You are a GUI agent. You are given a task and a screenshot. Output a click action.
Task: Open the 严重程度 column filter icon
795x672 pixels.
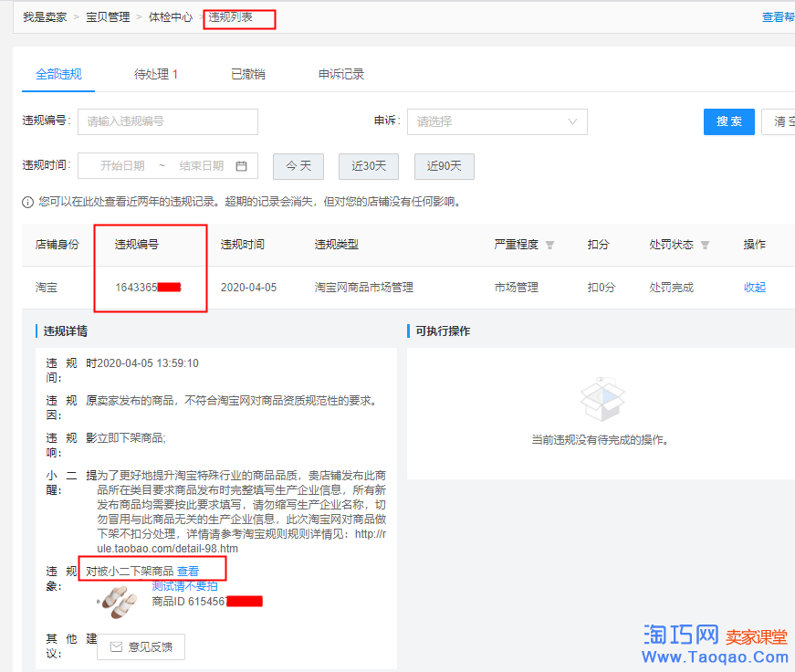(x=549, y=246)
